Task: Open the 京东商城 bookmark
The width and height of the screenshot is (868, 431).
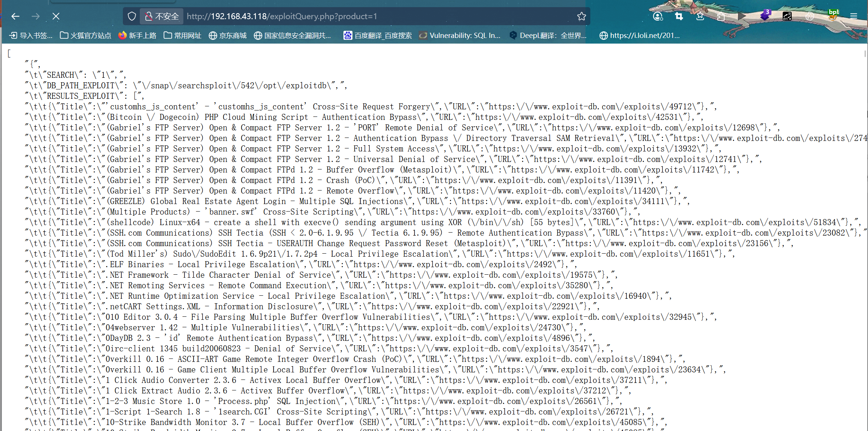Action: (228, 35)
